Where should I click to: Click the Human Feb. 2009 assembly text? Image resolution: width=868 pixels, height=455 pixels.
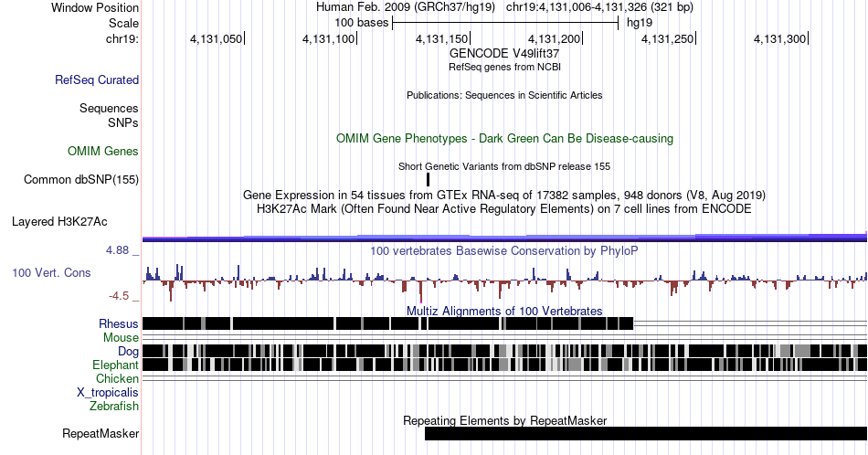pos(405,7)
